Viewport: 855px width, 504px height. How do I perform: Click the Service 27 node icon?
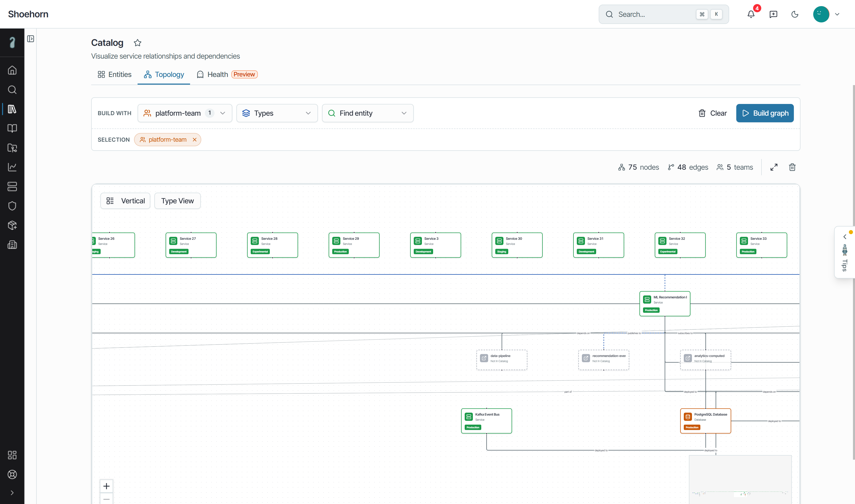(173, 241)
